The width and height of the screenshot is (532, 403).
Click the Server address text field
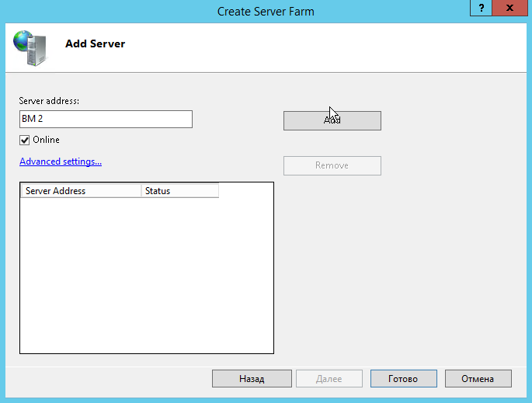pos(106,119)
